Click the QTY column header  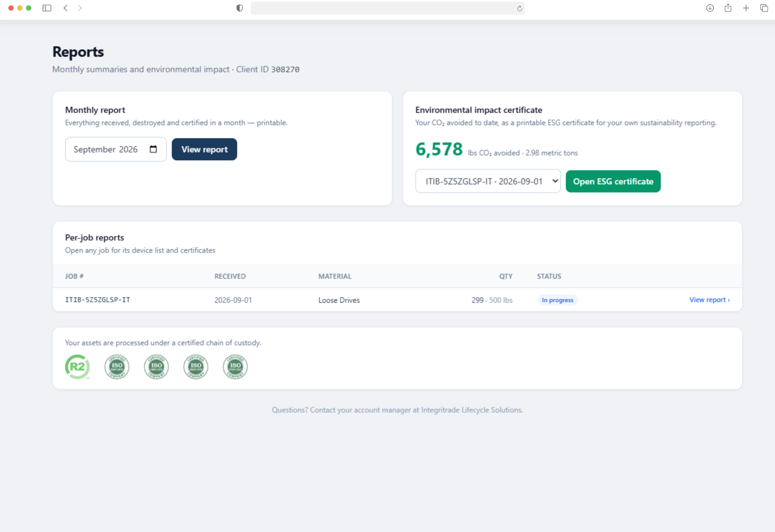(x=506, y=276)
